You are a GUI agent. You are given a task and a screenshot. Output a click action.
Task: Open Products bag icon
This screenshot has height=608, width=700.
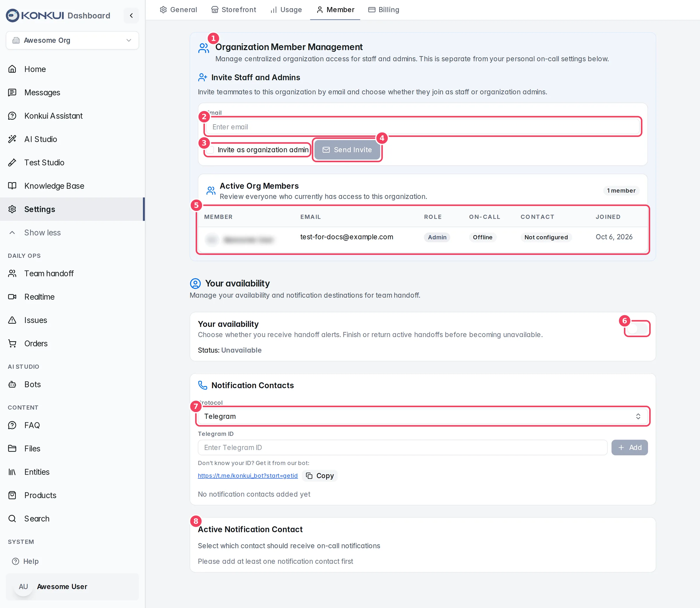pyautogui.click(x=12, y=495)
